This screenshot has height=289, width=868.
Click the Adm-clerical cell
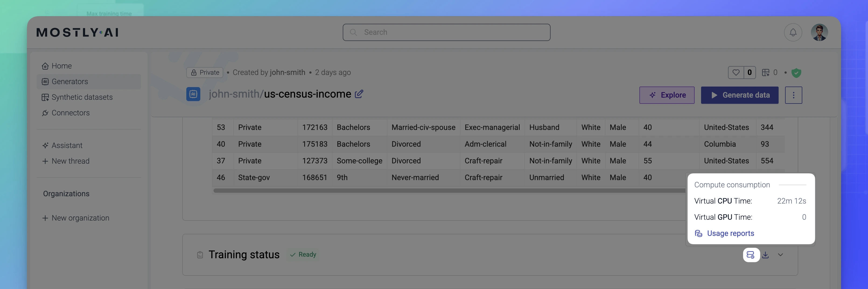point(492,144)
